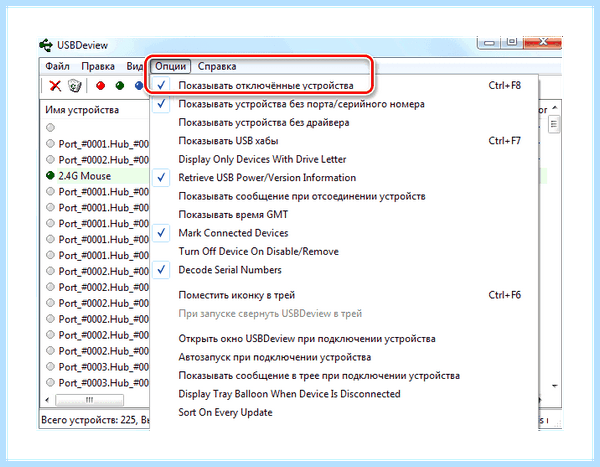Enable Показывать сообщение при отсоединении устройств
The image size is (600, 467).
[344, 196]
